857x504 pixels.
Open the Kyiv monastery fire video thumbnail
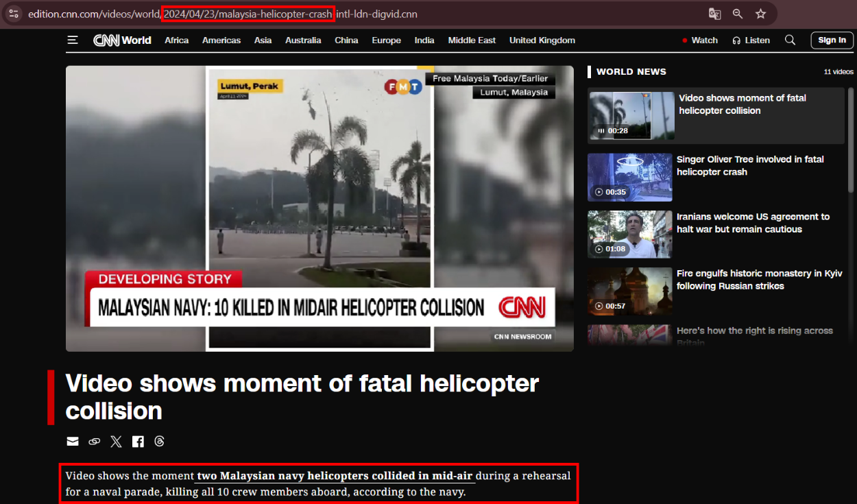[629, 291]
